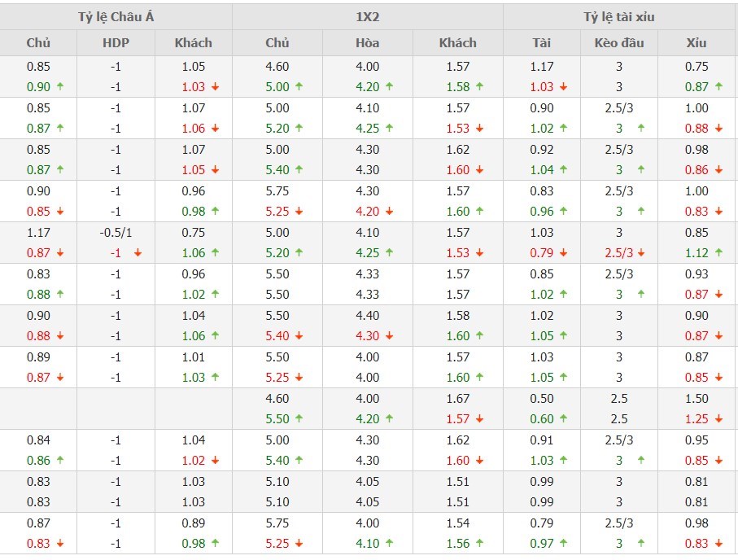Click the -0.5/1 handicap value
This screenshot has width=738, height=560.
[116, 233]
